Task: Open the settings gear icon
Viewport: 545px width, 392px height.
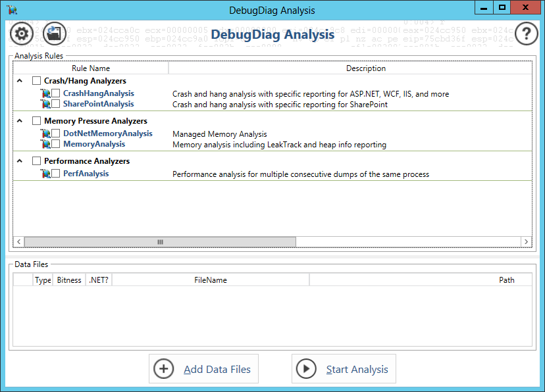Action: click(22, 34)
